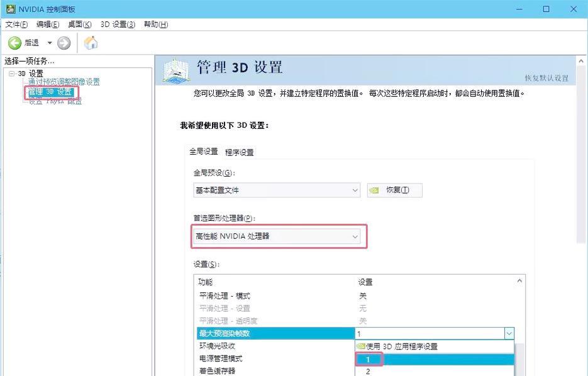Maximize the NVIDIA 控制面板 window
Viewport: 588px width, 376px height.
click(546, 9)
